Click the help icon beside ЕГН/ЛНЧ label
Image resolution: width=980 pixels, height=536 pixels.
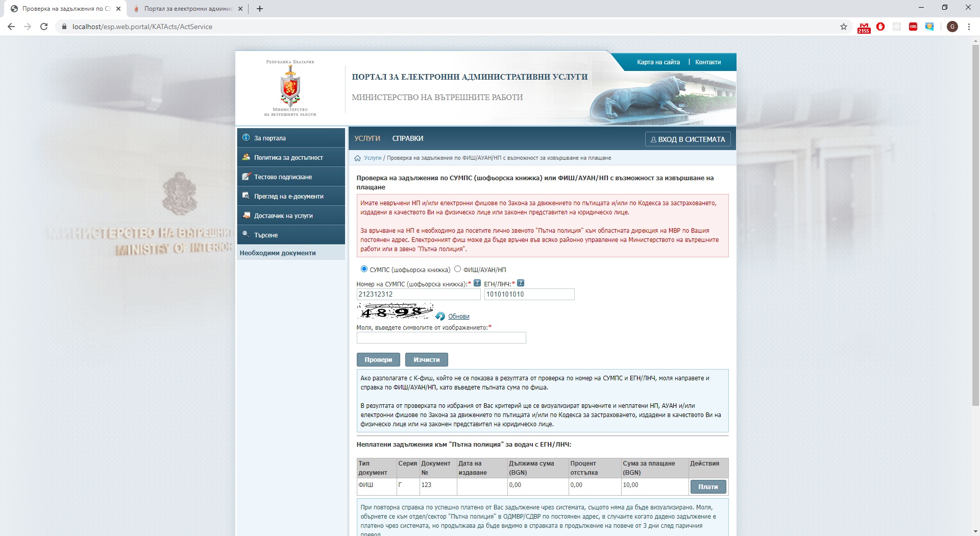click(x=520, y=283)
